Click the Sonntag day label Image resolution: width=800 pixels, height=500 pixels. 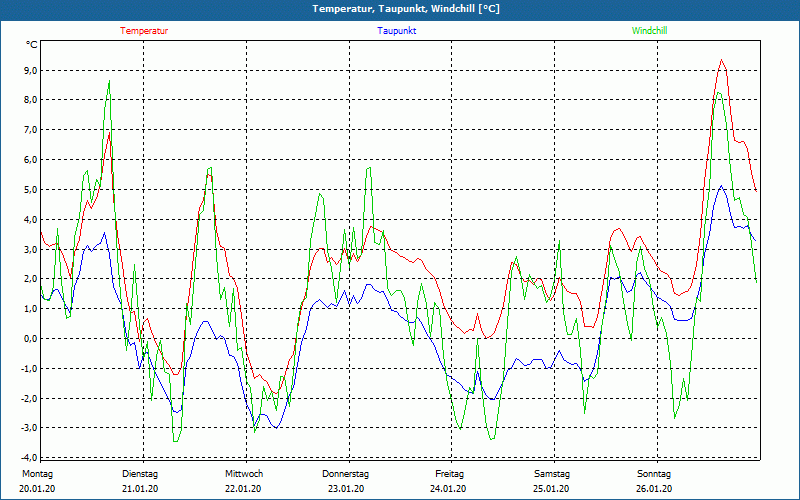pyautogui.click(x=654, y=474)
